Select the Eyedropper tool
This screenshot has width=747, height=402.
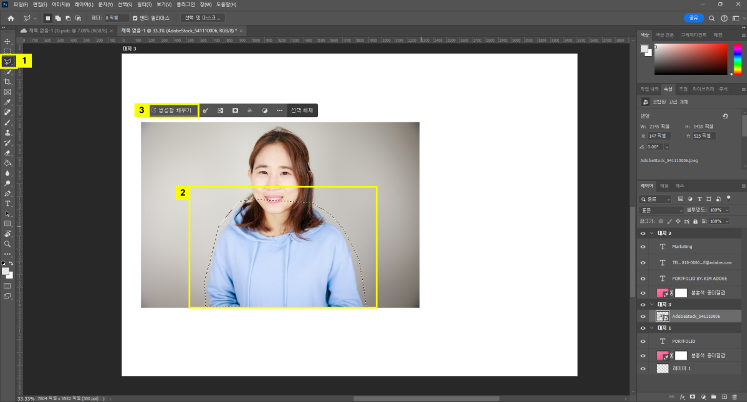tap(8, 101)
